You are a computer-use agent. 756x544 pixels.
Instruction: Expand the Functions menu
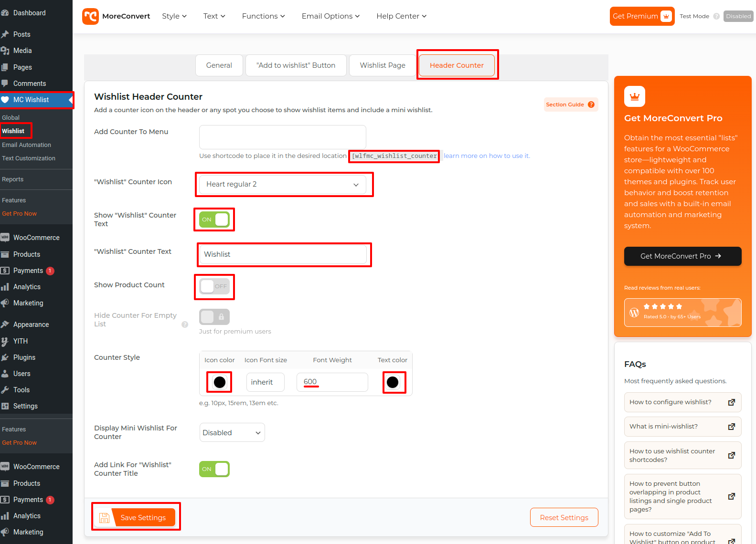pyautogui.click(x=263, y=16)
